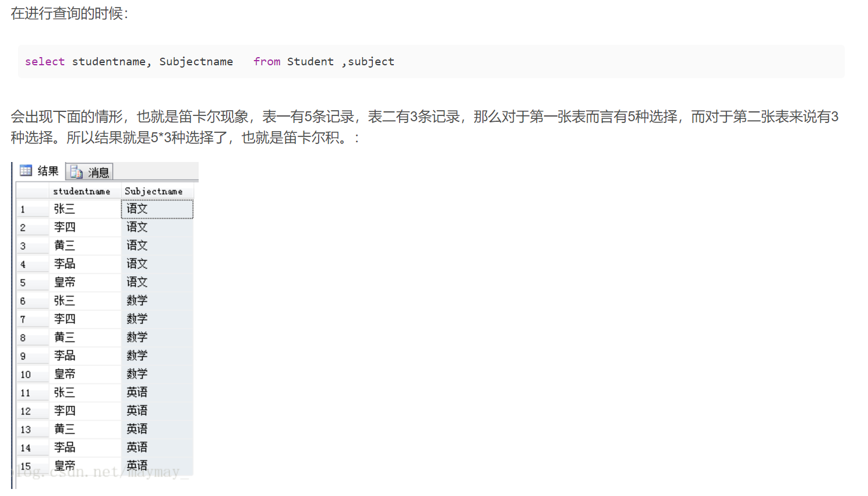Select row number 14 header
This screenshot has width=868, height=496.
tap(32, 448)
